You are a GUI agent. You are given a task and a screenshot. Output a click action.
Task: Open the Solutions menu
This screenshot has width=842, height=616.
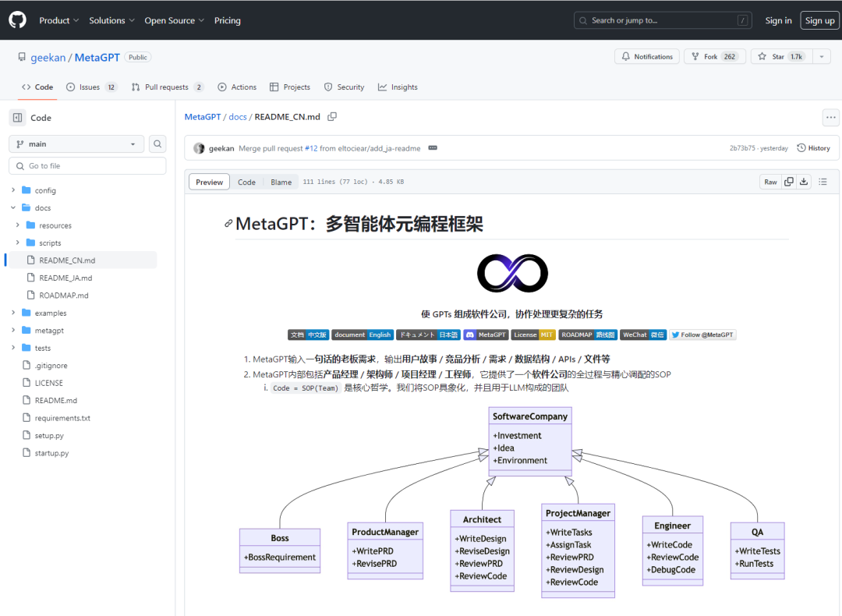[x=111, y=20]
